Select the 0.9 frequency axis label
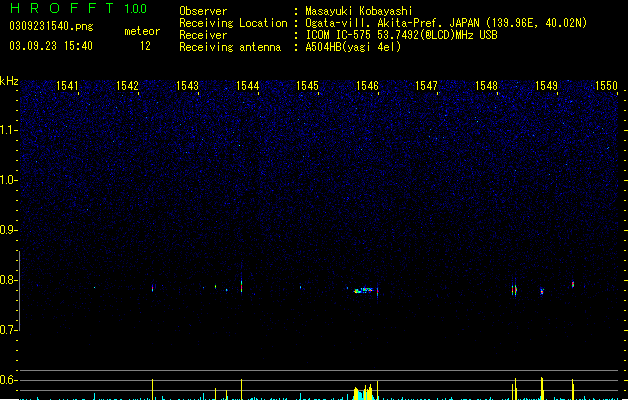The height and width of the screenshot is (400, 629). [8, 230]
